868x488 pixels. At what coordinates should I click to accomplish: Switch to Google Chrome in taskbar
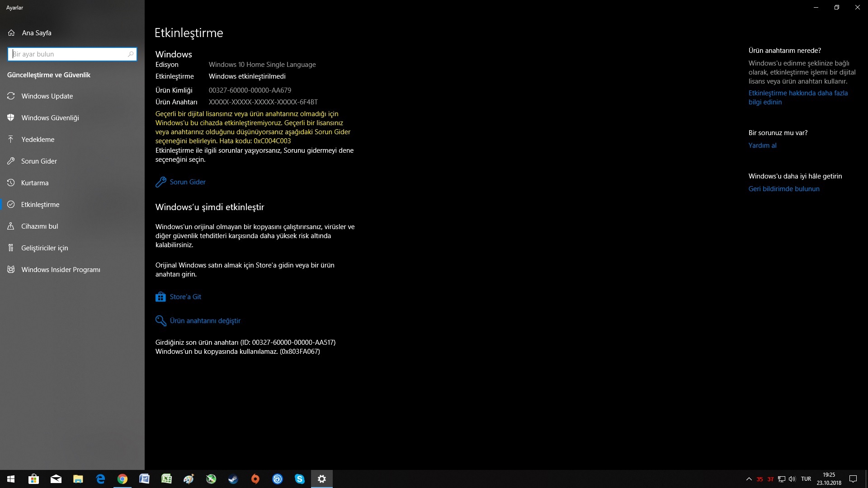click(123, 479)
